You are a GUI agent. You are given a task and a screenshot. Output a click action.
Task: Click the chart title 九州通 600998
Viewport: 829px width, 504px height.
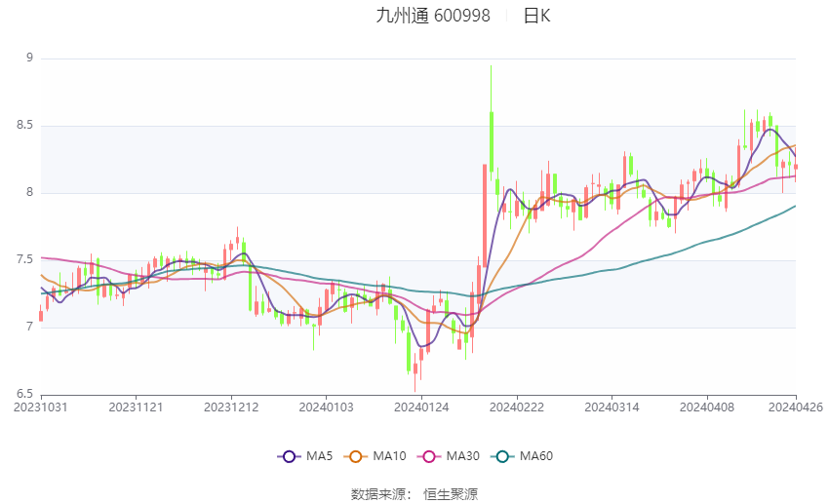[x=433, y=16]
